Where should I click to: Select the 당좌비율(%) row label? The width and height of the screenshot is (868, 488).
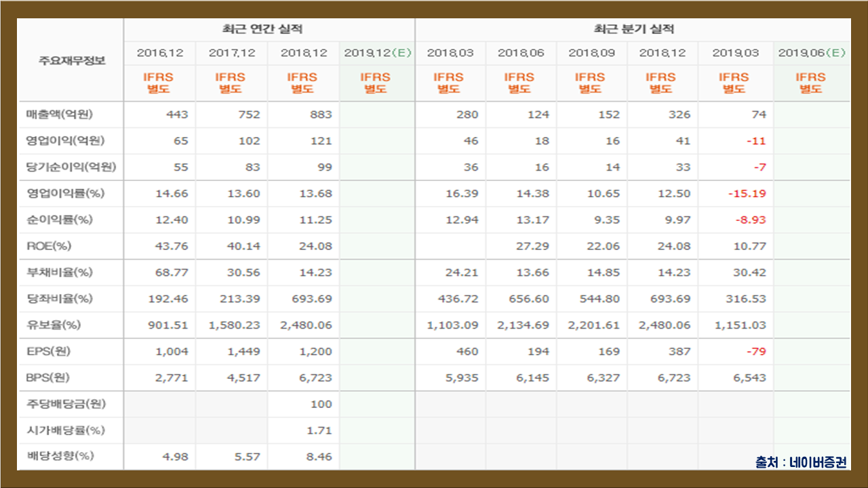(x=59, y=298)
